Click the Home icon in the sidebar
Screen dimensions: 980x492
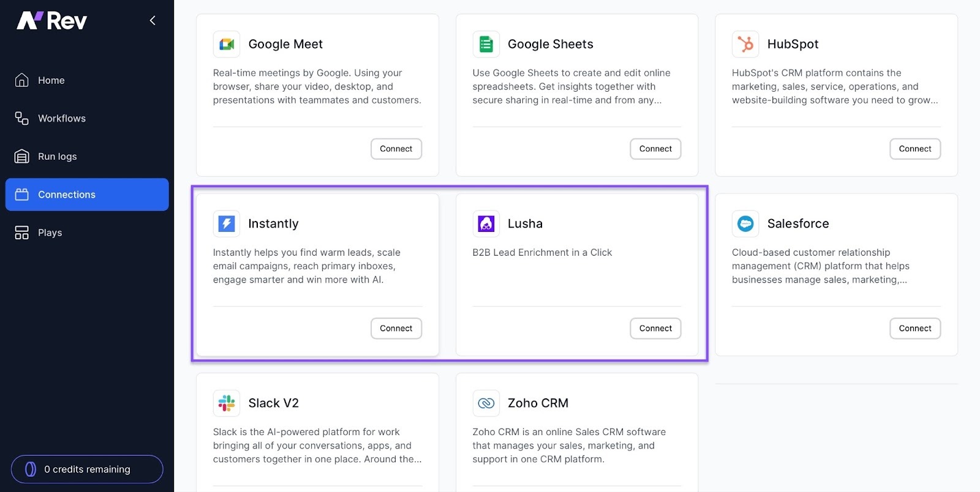tap(21, 80)
